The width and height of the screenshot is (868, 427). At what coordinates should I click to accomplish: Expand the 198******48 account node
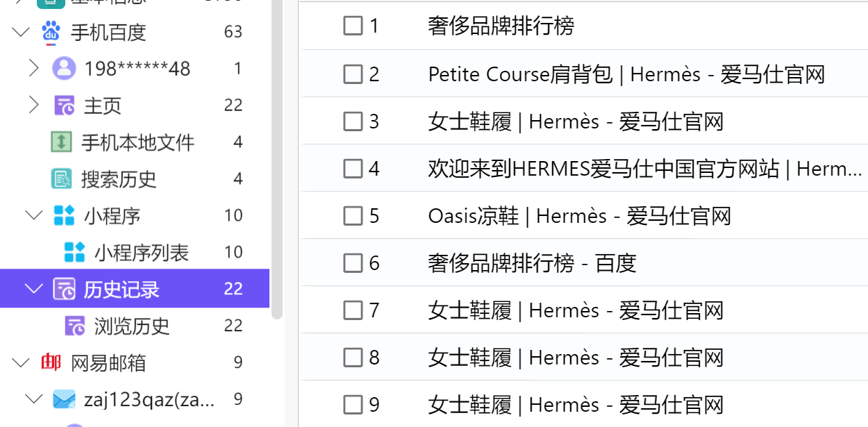coord(33,68)
